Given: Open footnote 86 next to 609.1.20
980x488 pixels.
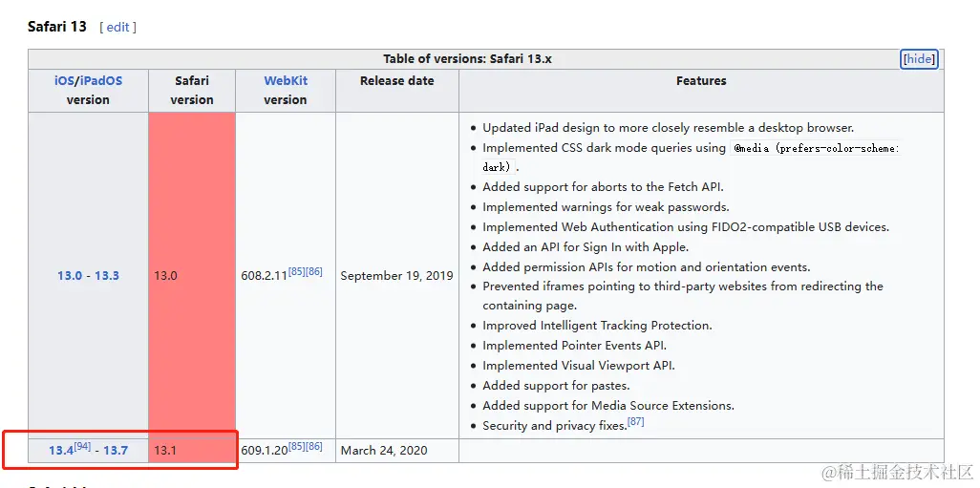Looking at the screenshot, I should [313, 446].
